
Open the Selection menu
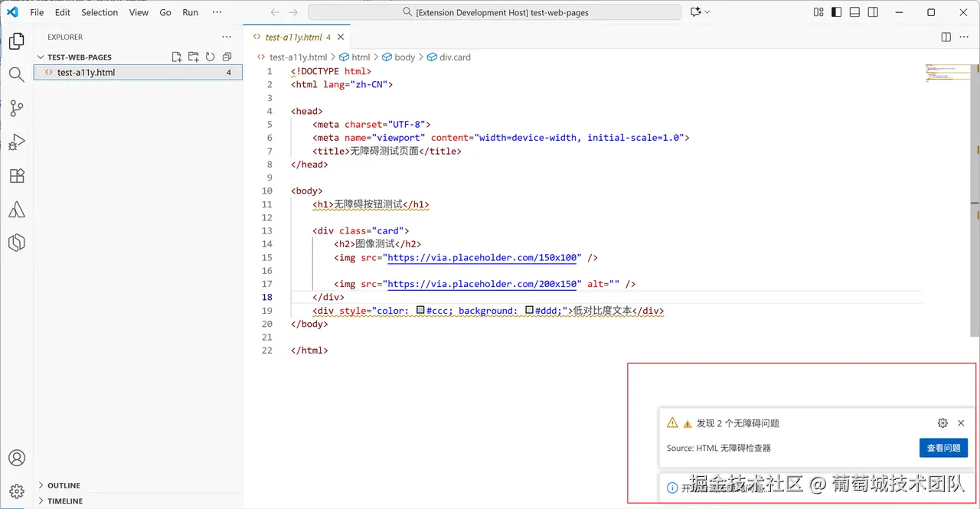coord(100,12)
